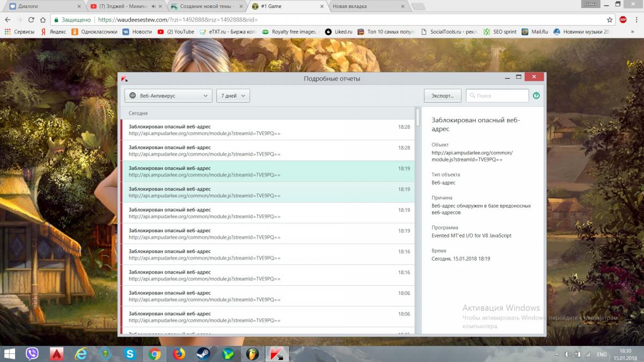Image resolution: width=644 pixels, height=362 pixels.
Task: Click the report list vertical scrollbar
Action: click(418, 117)
